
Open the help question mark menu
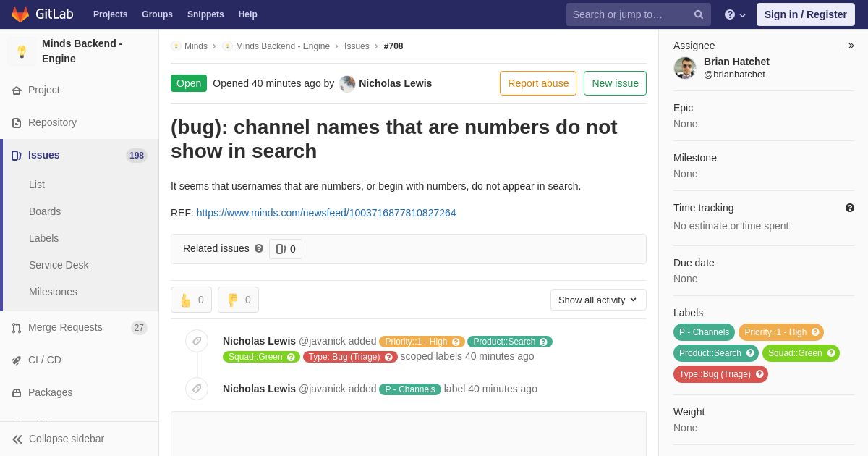(735, 14)
